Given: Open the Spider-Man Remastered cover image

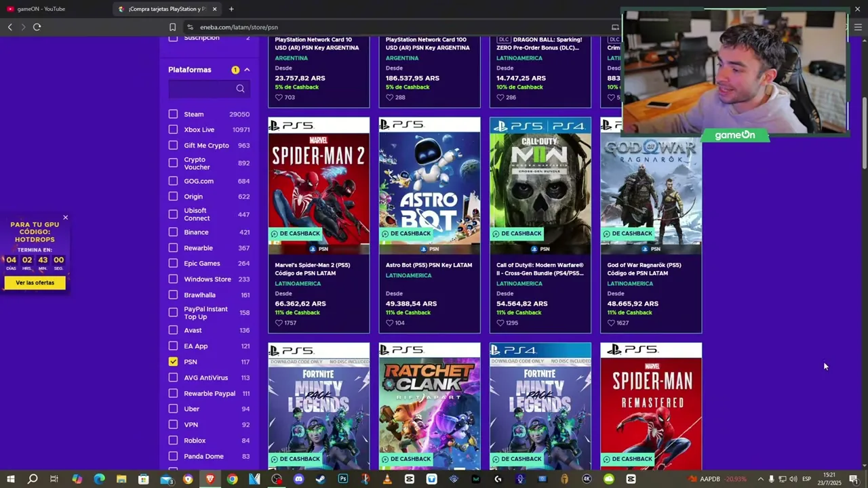Looking at the screenshot, I should [651, 406].
